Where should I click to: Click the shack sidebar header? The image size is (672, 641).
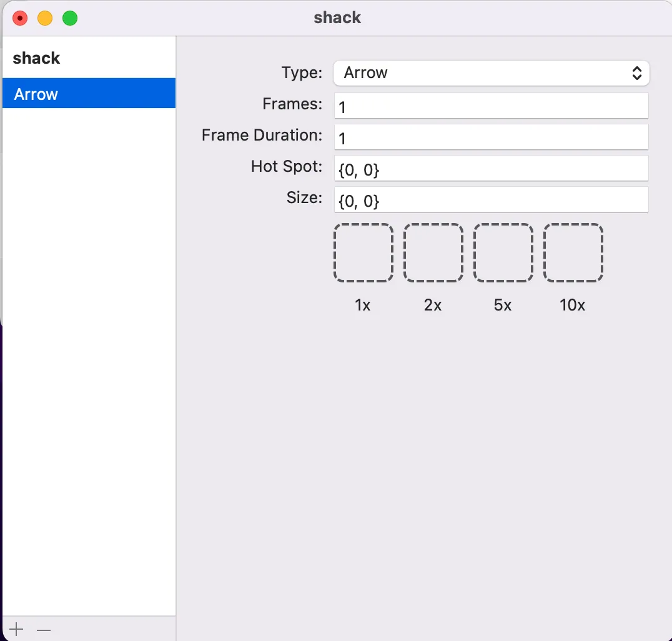pyautogui.click(x=36, y=58)
